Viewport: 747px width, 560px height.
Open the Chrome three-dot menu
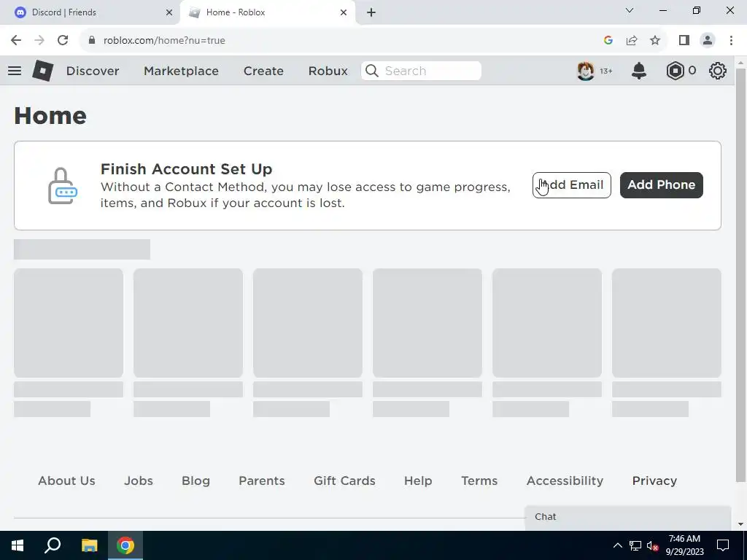(x=731, y=41)
